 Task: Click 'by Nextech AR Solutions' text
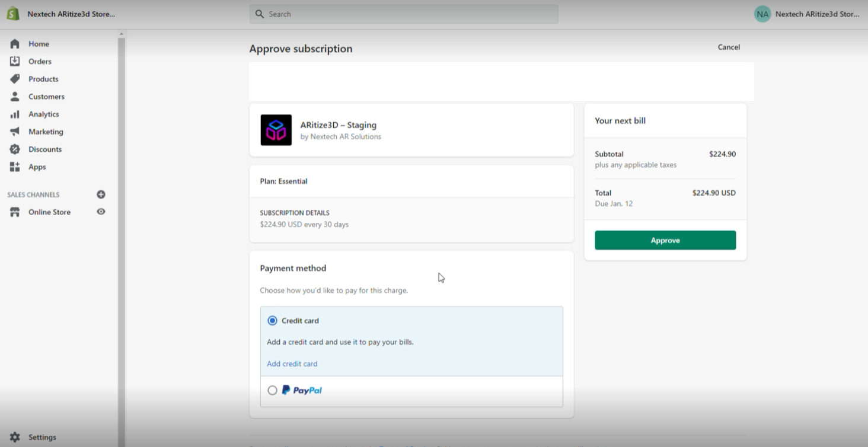pyautogui.click(x=341, y=136)
